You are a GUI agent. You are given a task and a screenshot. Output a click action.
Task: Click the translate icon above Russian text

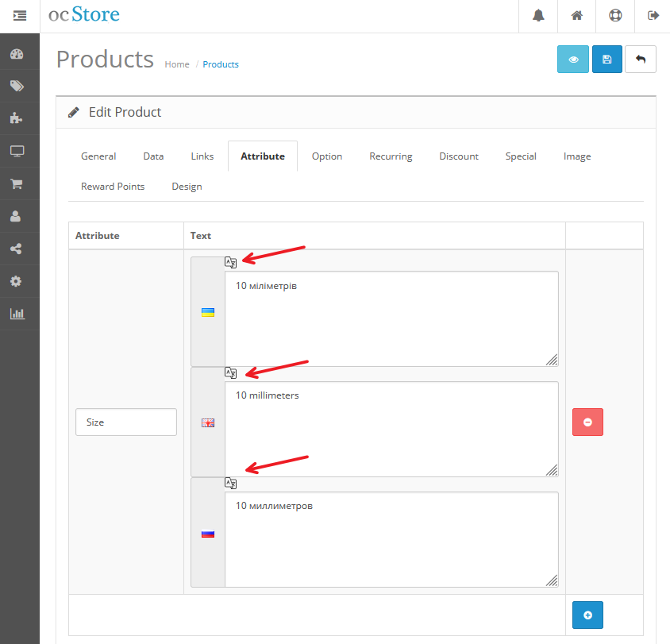pos(230,483)
